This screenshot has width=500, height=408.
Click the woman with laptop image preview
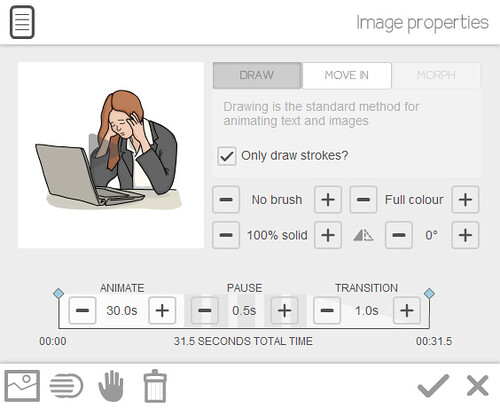[111, 155]
